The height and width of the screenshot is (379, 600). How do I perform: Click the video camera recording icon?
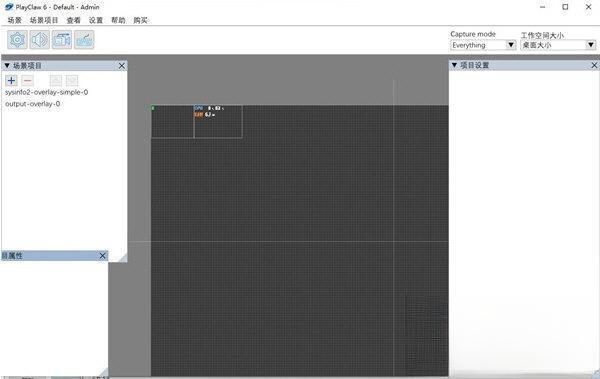[62, 40]
